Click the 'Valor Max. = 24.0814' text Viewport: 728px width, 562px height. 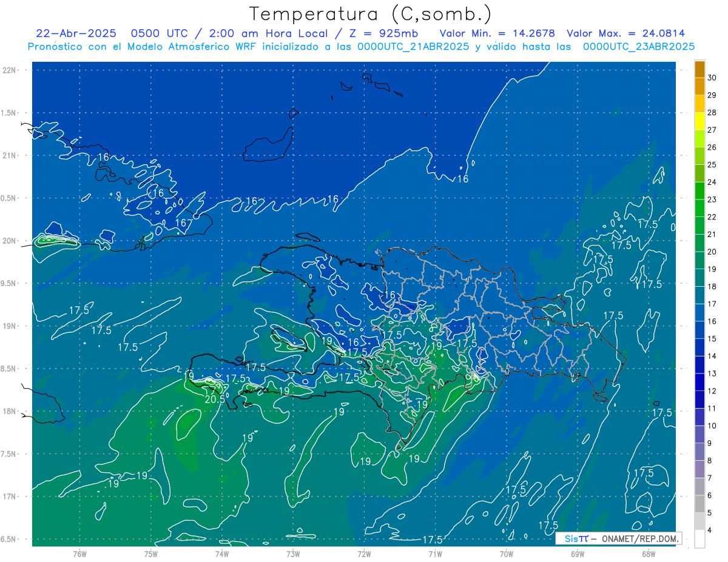point(626,33)
